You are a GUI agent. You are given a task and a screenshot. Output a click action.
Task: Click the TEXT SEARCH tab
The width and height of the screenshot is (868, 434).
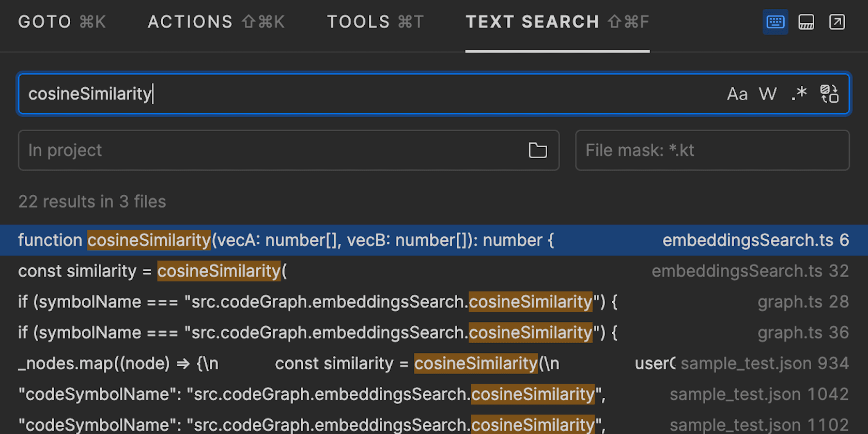[557, 22]
